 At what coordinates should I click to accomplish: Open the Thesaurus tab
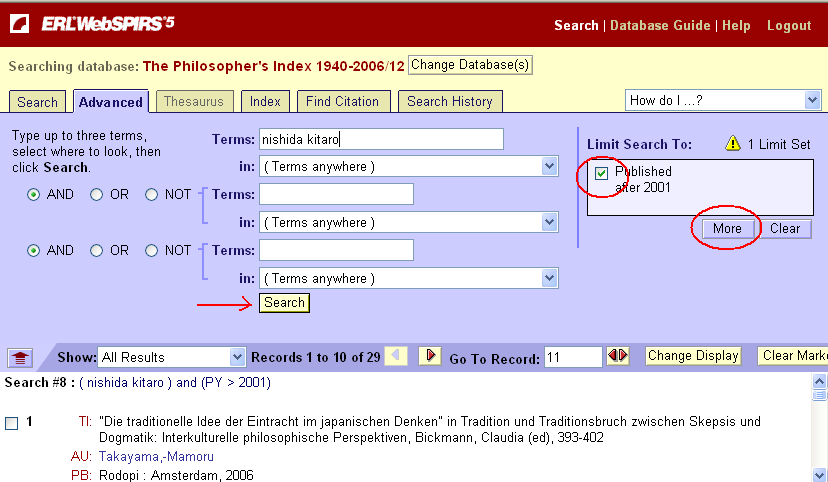194,101
